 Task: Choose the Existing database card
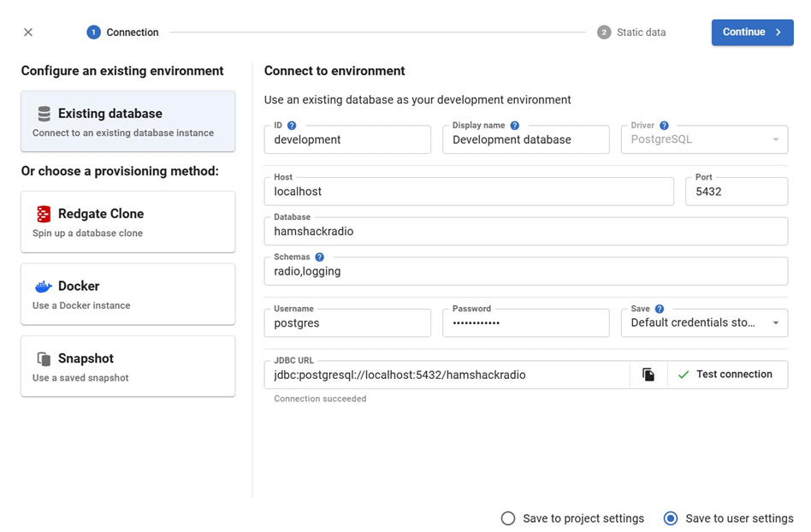pyautogui.click(x=127, y=121)
